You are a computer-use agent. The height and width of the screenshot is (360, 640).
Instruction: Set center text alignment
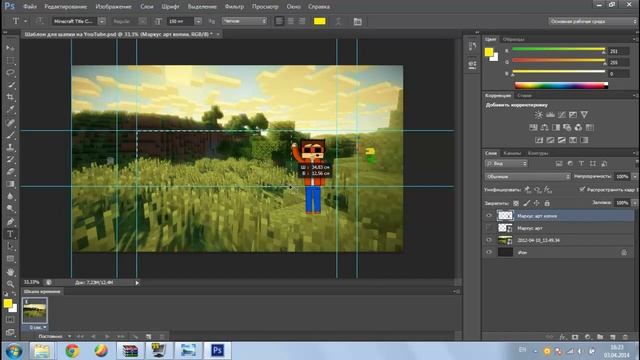click(x=291, y=21)
